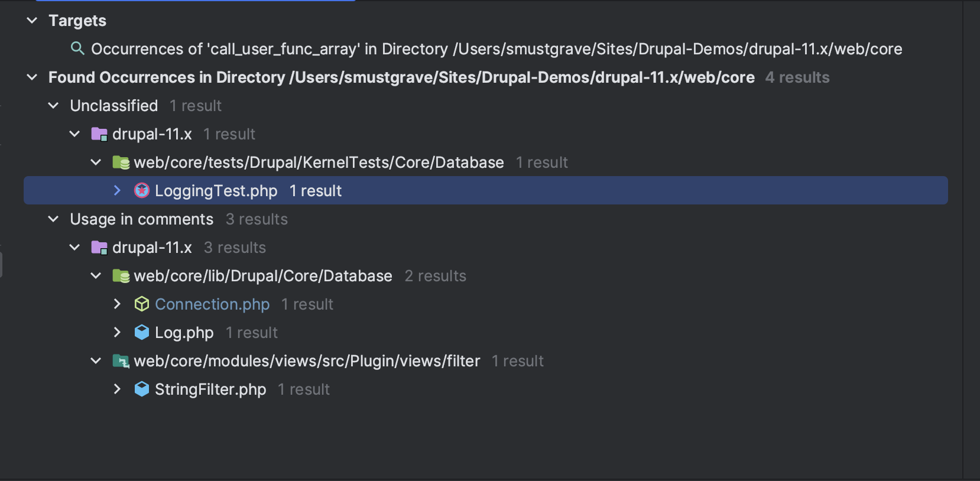Click the magnifier icon beside Occurrences target
The width and height of the screenshot is (980, 481).
coord(77,48)
